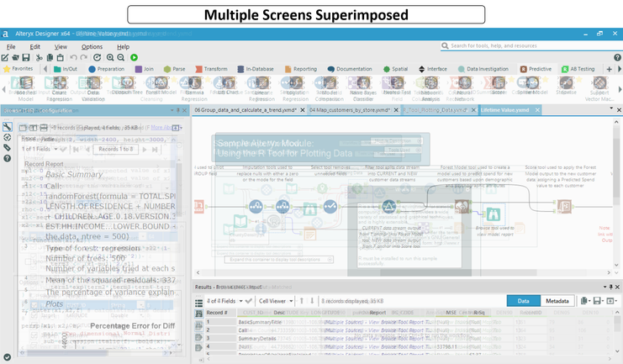
Task: Open the Configuration panel options dropdown arrow
Action: 172,110
